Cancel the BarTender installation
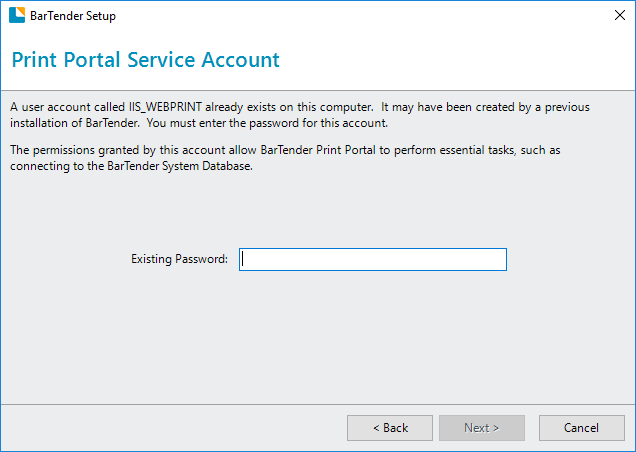 [582, 428]
